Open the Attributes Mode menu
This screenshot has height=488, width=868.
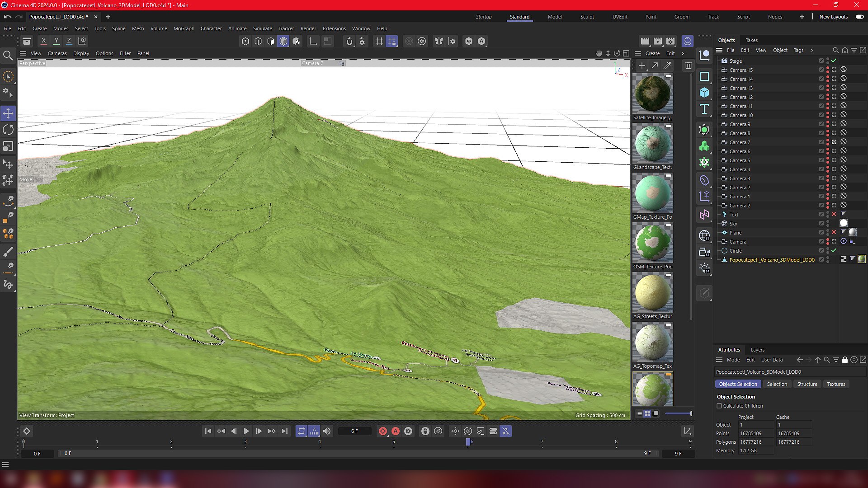click(x=733, y=360)
